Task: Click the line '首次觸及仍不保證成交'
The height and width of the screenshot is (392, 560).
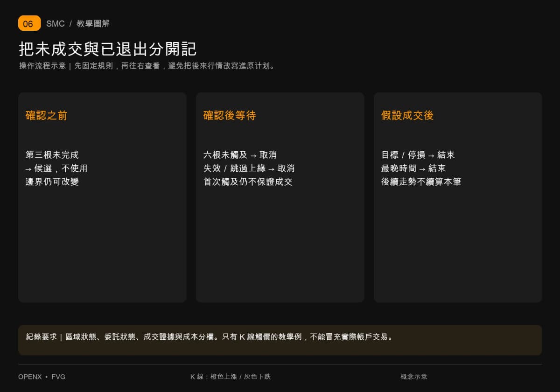Action: point(248,182)
